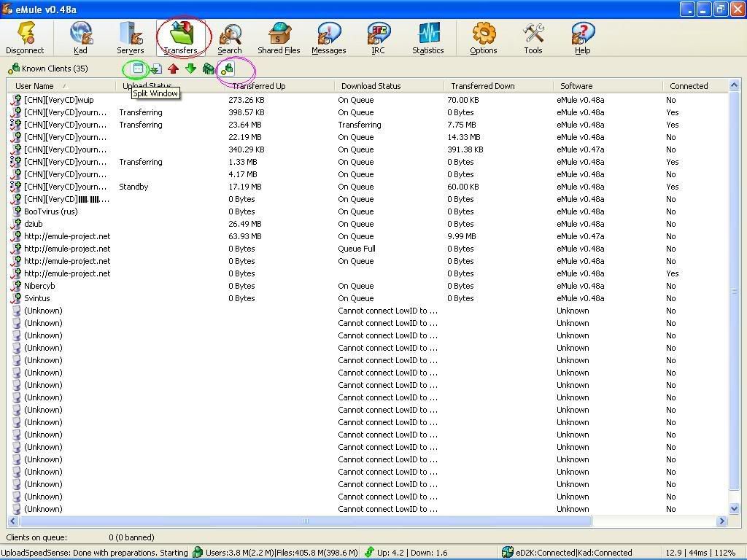Open the Tools menu
Screen dimensions: 747x560
point(533,38)
